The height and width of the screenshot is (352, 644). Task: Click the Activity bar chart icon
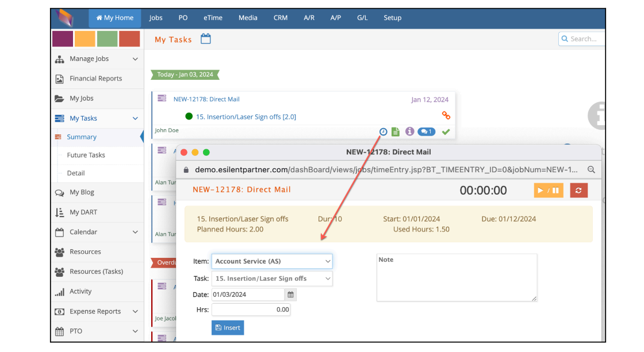[60, 292]
